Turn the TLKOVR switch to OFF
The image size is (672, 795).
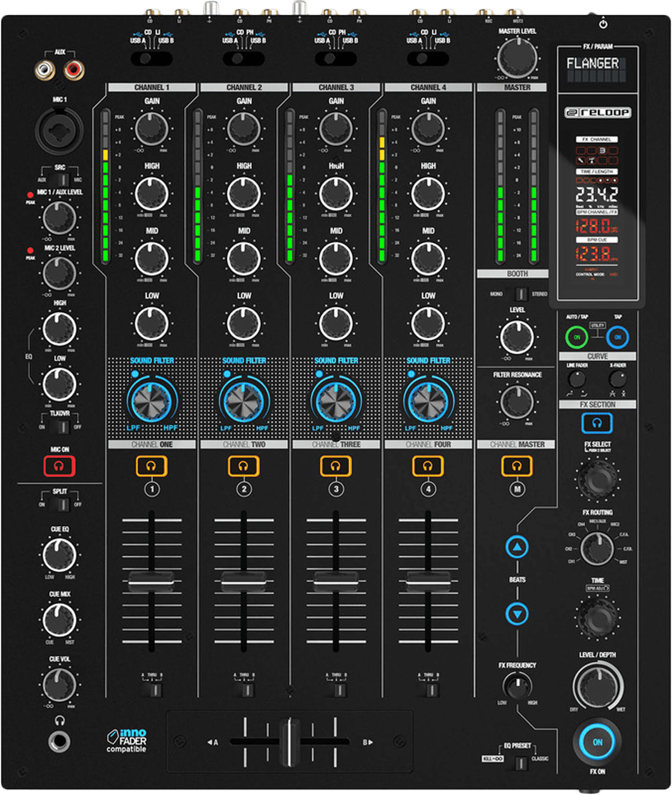(67, 427)
